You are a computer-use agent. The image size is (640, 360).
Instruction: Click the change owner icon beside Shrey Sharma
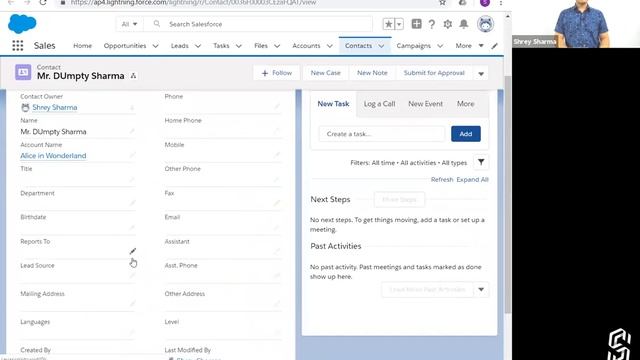(132, 108)
